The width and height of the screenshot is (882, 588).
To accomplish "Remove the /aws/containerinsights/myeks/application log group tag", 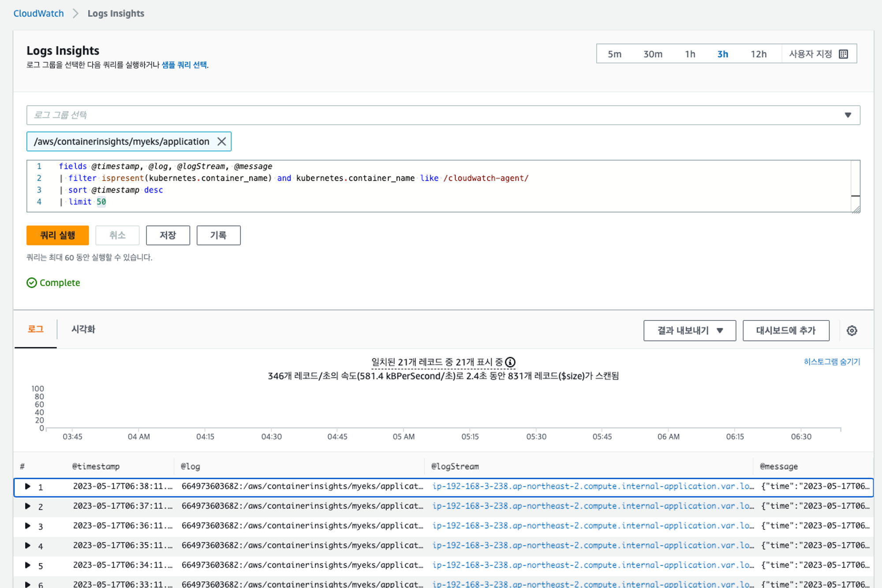I will point(222,141).
